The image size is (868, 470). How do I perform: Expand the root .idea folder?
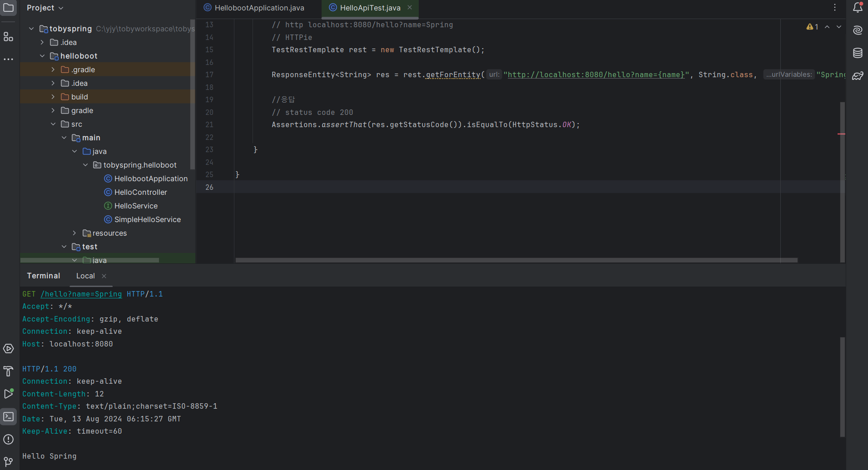pos(42,42)
